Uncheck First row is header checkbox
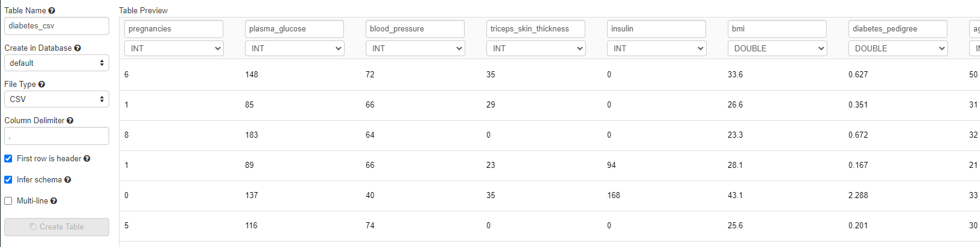 8,159
